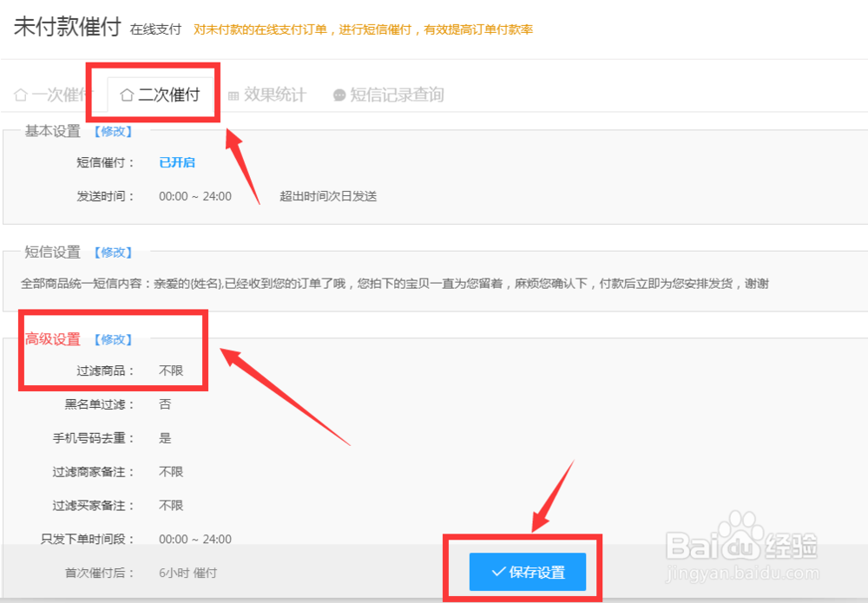The image size is (868, 603).
Task: Click 【修改】 next to 高级设置
Action: tap(113, 339)
